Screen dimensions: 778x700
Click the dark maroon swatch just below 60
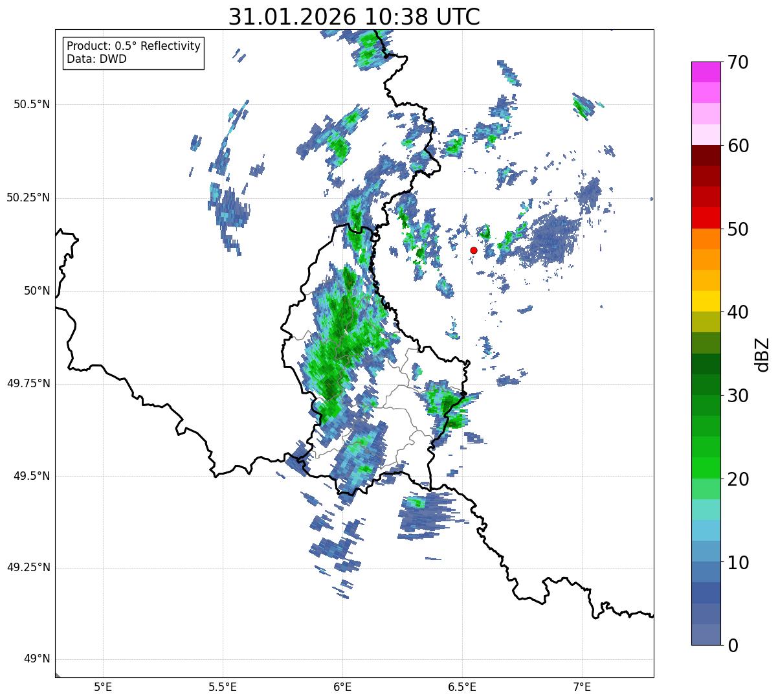click(706, 155)
